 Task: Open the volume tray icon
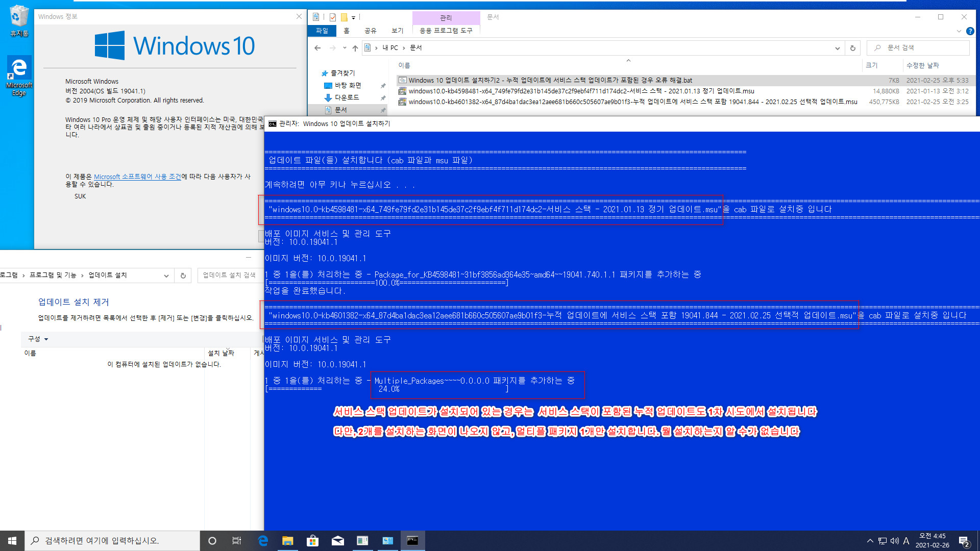(x=895, y=541)
